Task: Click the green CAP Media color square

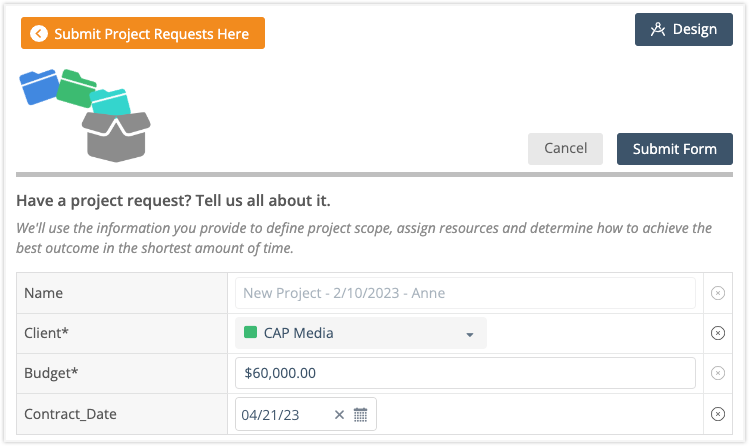Action: coord(251,333)
